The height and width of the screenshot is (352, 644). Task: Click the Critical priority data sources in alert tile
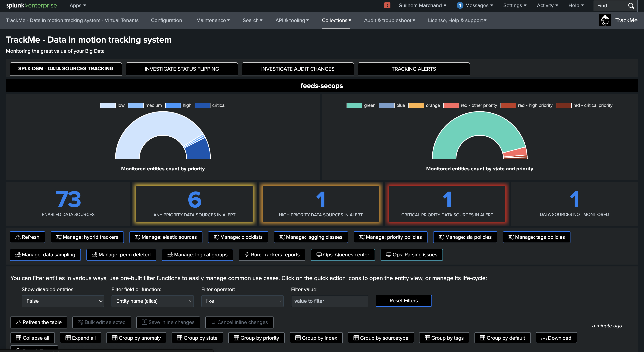click(x=447, y=204)
